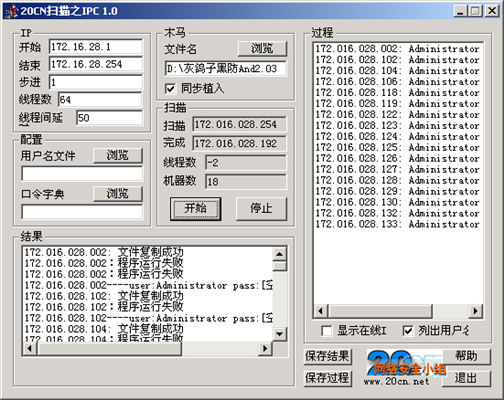Stop the scan with 停止 button
Image resolution: width=504 pixels, height=400 pixels.
[x=261, y=209]
